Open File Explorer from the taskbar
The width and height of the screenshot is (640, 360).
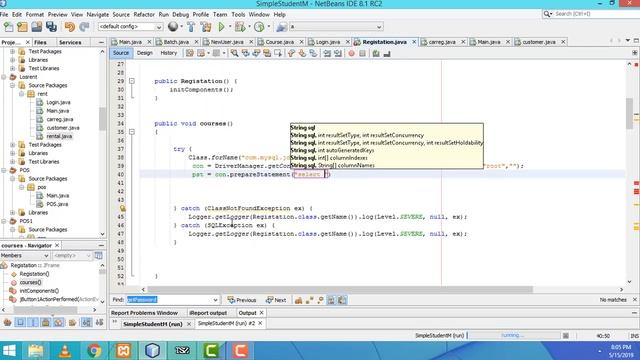(36, 351)
